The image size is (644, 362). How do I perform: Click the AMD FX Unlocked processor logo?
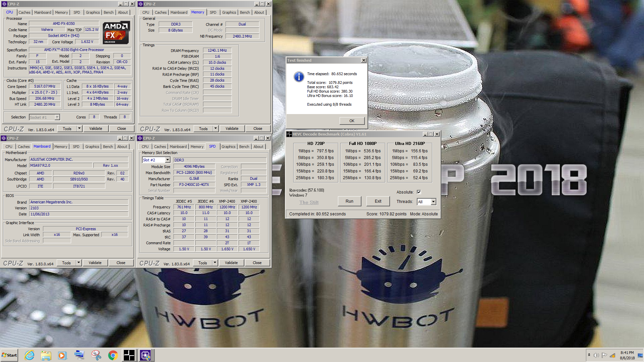click(116, 33)
